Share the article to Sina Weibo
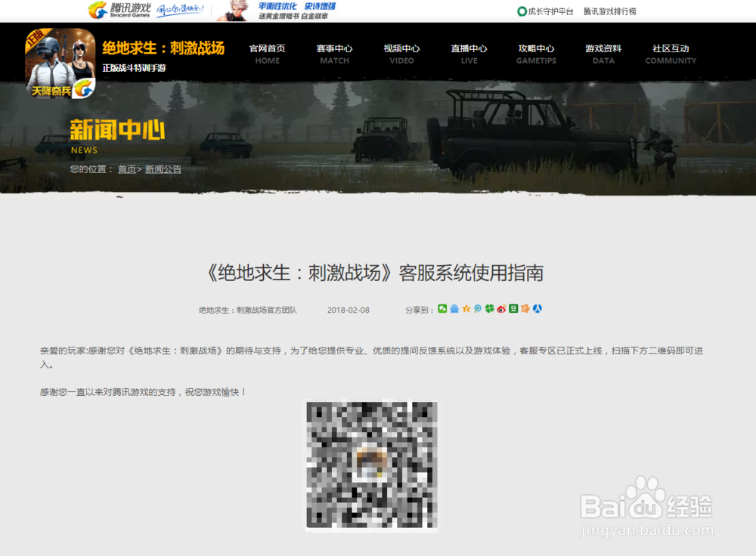The height and width of the screenshot is (556, 756). (501, 309)
